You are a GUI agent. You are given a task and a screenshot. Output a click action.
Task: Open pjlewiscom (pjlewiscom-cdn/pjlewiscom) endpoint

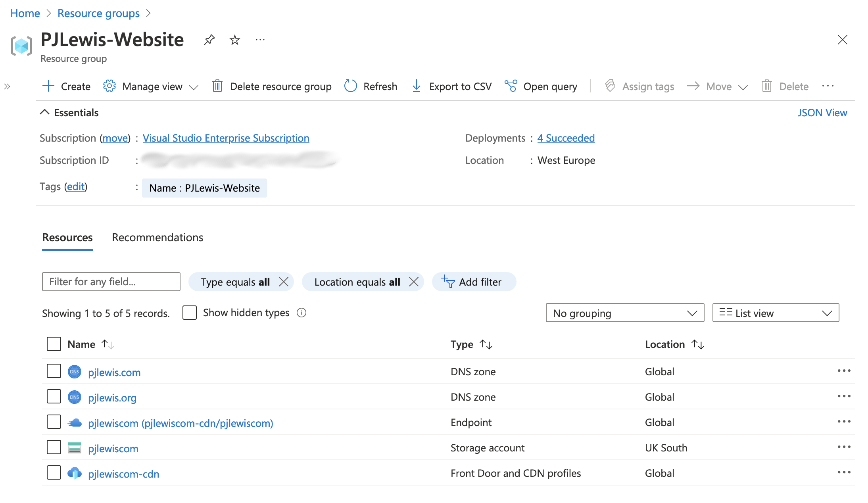pos(181,423)
